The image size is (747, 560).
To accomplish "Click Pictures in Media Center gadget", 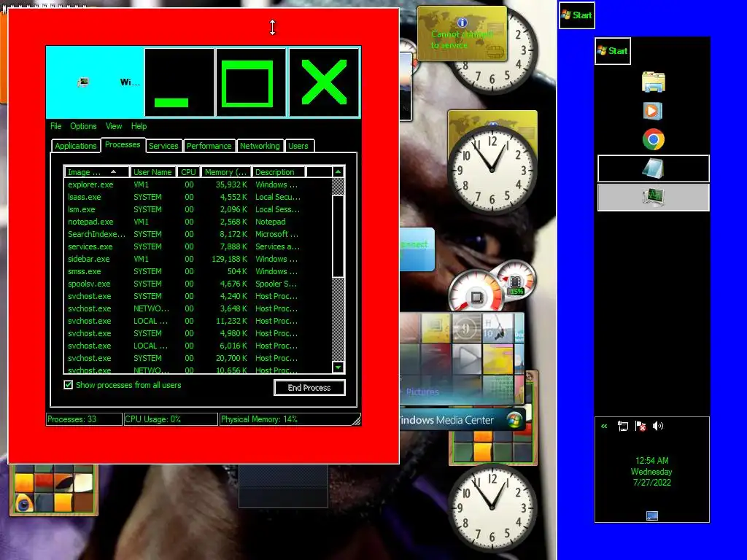I will (422, 392).
